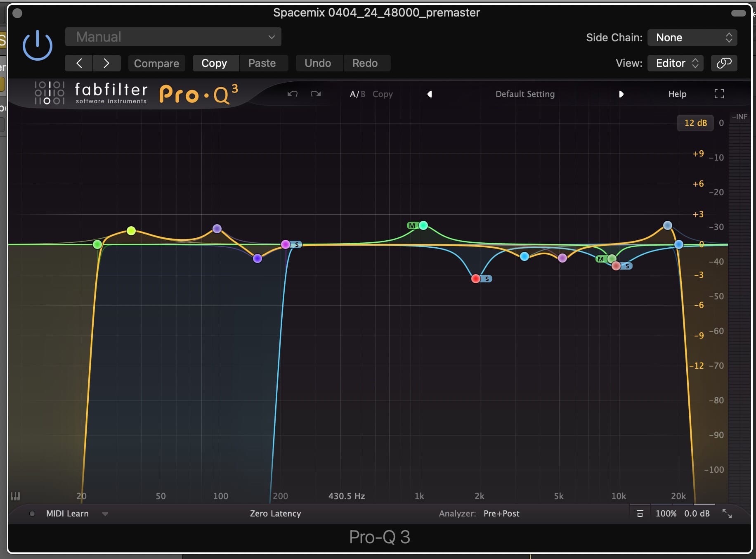Viewport: 756px width, 559px height.
Task: Click the S badge beside the 2k red band
Action: tap(487, 279)
